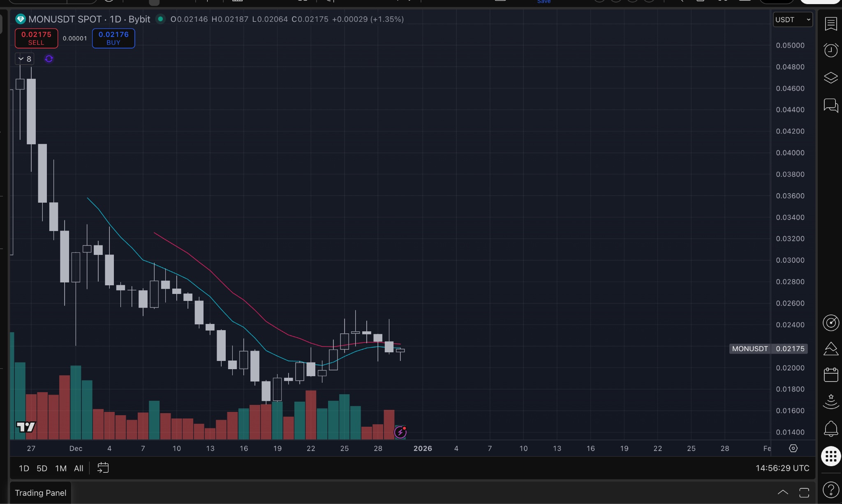Open the Calendar icon in sidebar

pyautogui.click(x=830, y=375)
